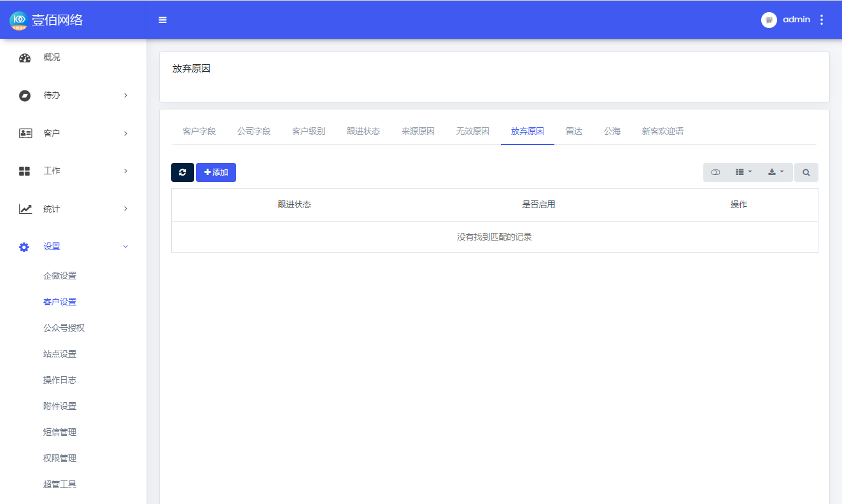Open 客户设置 in the sidebar
The height and width of the screenshot is (504, 842).
coord(60,302)
